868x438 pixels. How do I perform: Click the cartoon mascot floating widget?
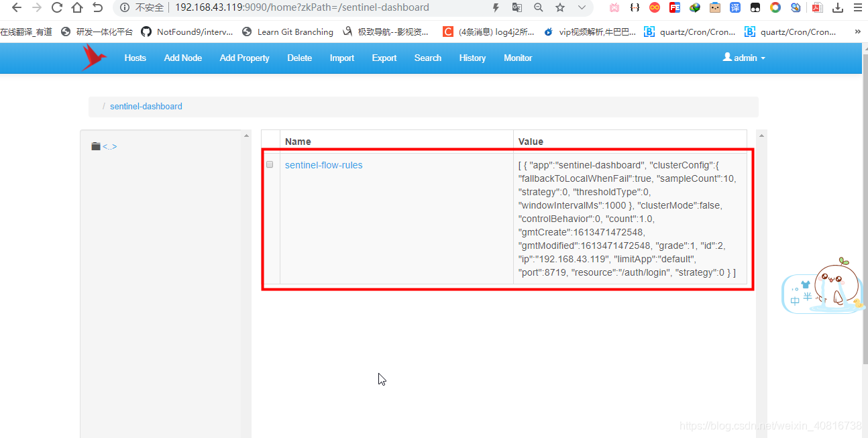coord(824,286)
